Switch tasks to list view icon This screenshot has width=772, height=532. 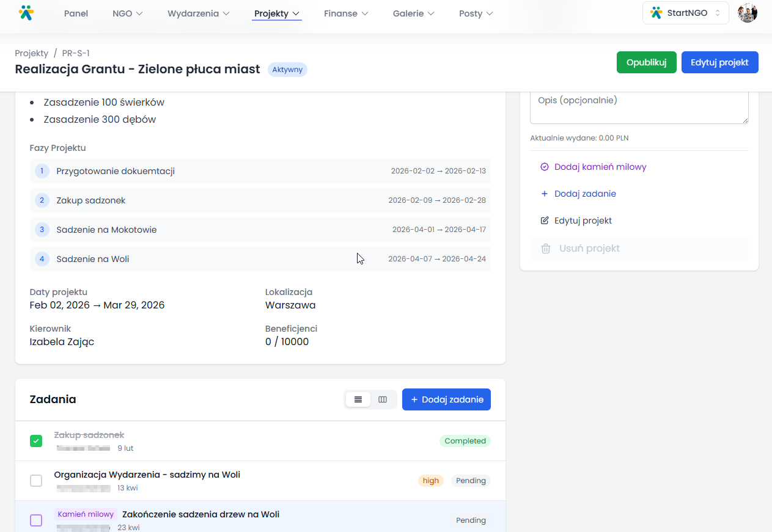358,399
